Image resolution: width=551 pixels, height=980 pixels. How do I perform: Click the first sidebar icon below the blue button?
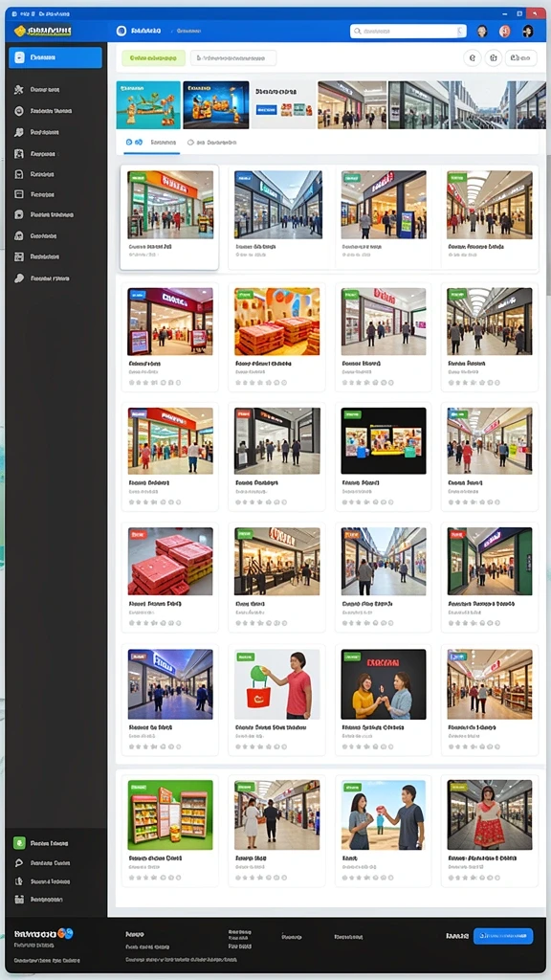coord(19,89)
